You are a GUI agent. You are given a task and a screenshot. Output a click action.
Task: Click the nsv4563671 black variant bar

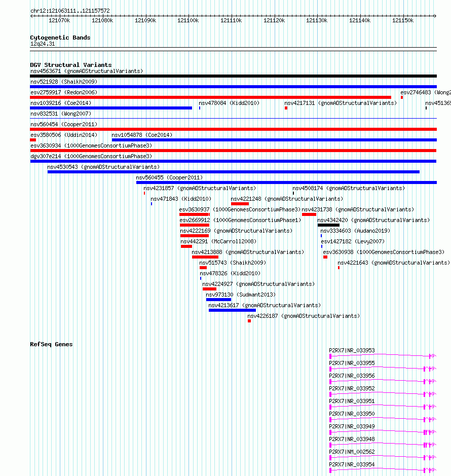[233, 76]
